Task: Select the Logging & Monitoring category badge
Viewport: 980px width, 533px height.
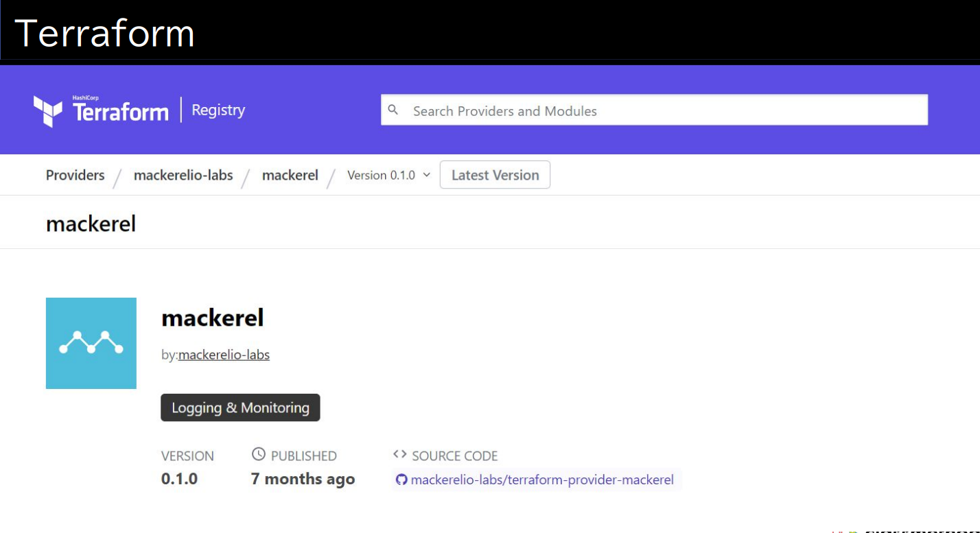Action: point(240,407)
